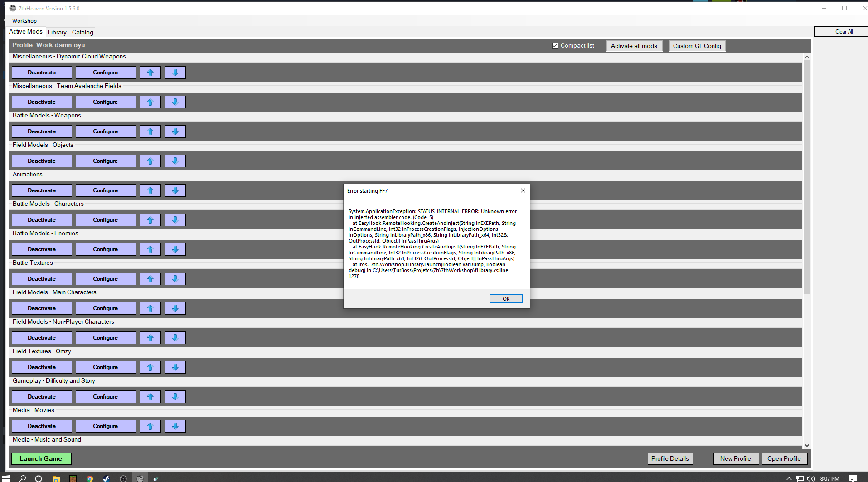Screen dimensions: 868x482
Task: Click the "Profile: Work damn oyu" heading
Action: click(x=48, y=45)
